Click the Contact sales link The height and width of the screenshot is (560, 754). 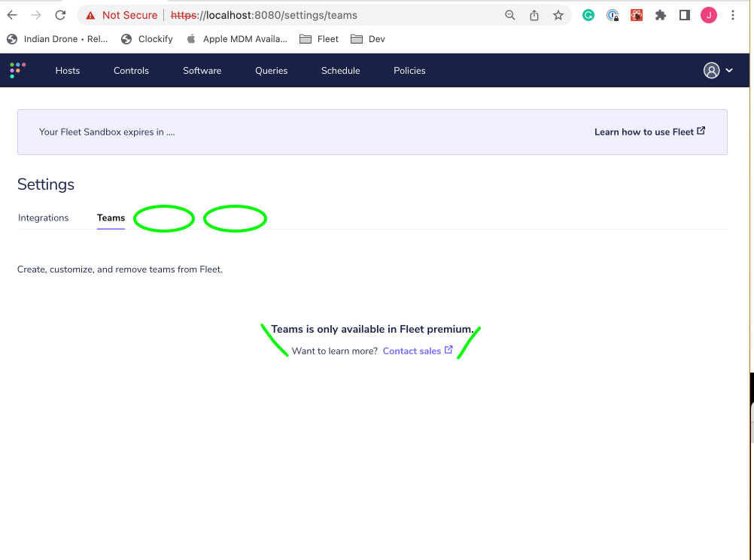[412, 351]
